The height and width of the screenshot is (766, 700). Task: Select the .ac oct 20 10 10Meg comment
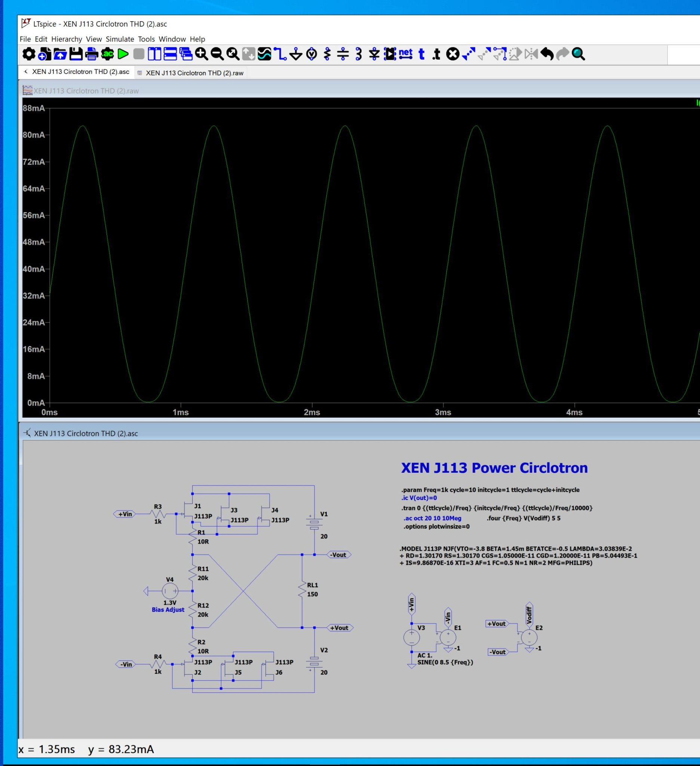click(x=432, y=518)
